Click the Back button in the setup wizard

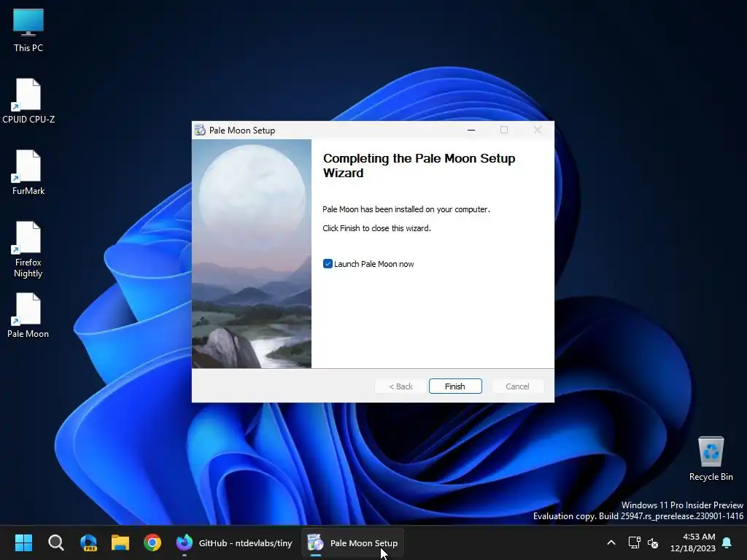click(x=400, y=386)
